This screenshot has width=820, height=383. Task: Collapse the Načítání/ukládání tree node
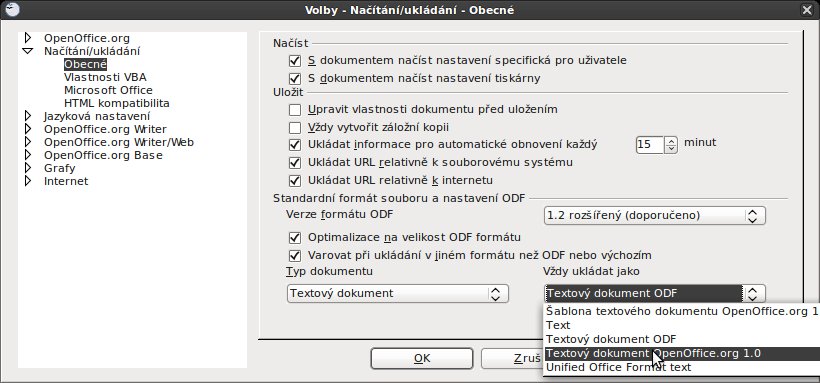click(28, 51)
